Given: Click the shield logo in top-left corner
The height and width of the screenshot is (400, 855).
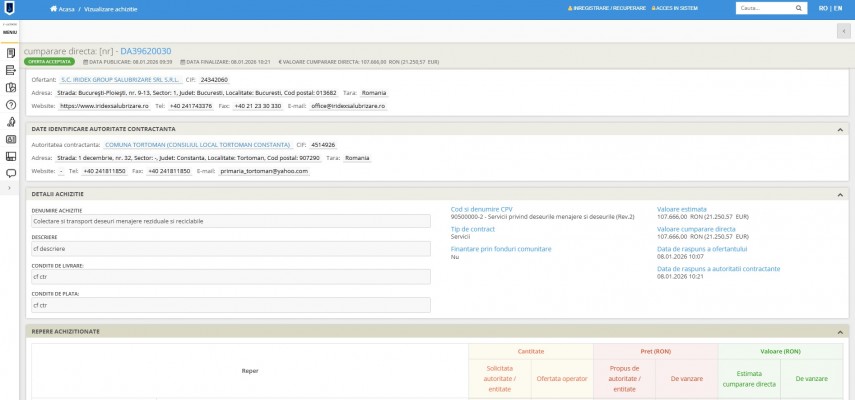Looking at the screenshot, I should click(x=10, y=8).
